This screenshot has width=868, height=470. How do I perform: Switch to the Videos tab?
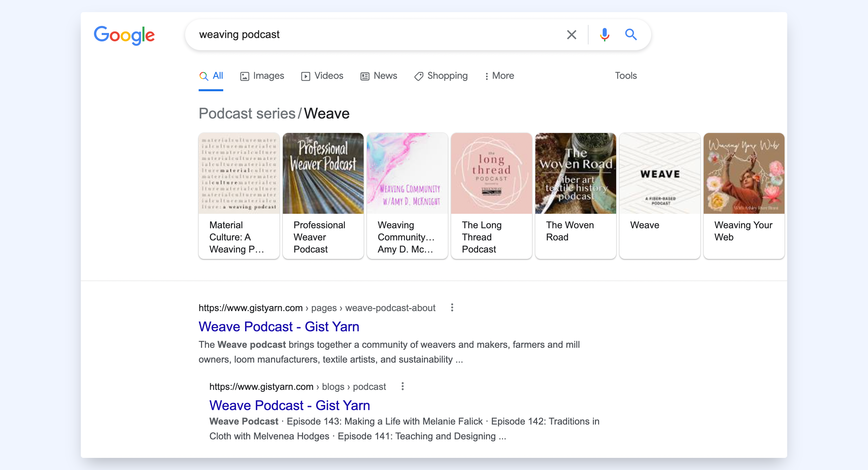coord(322,76)
